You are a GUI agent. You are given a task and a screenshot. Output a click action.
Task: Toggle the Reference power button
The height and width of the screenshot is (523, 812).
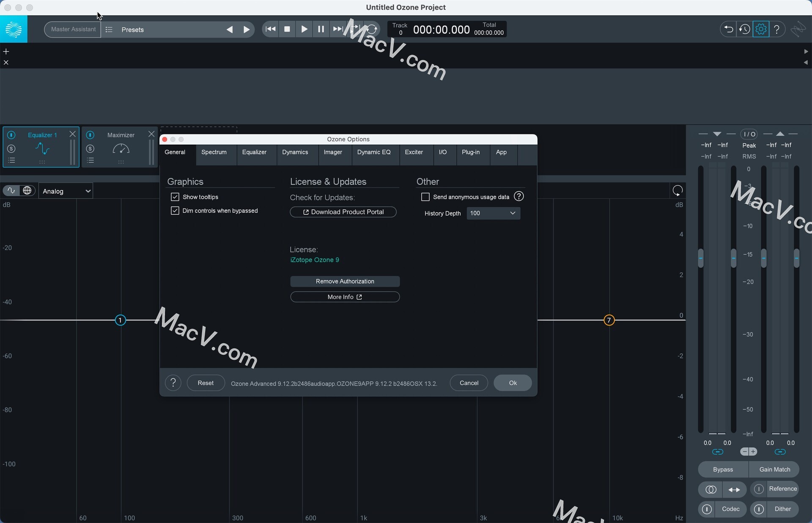coord(759,489)
